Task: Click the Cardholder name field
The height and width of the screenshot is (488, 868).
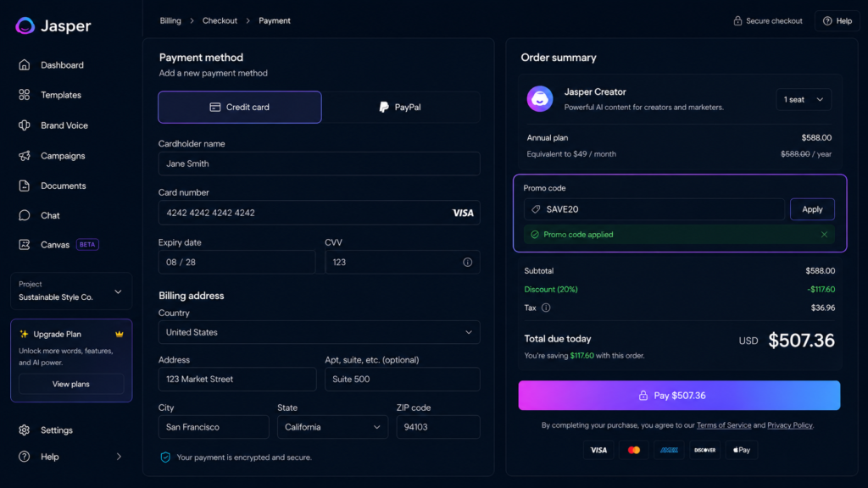Action: point(319,164)
